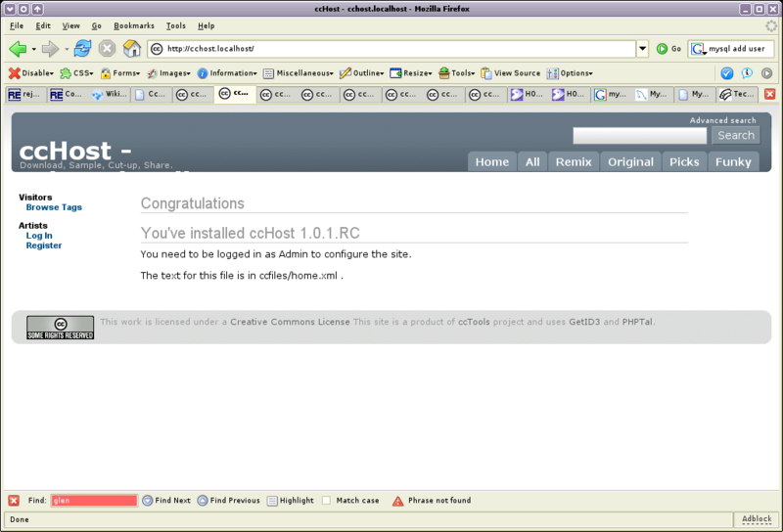Open the All site tab
Viewport: 783px width, 532px height.
[532, 161]
